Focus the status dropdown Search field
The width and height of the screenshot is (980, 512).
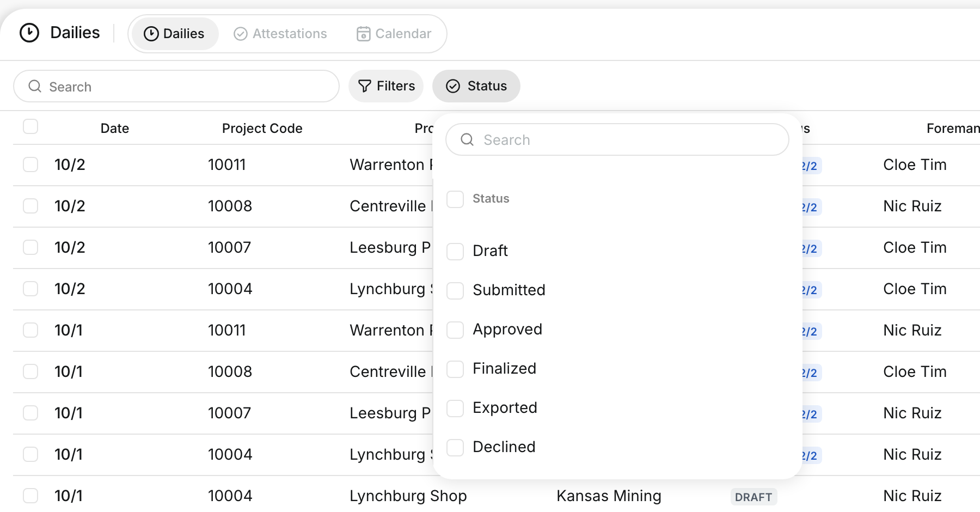pos(617,139)
